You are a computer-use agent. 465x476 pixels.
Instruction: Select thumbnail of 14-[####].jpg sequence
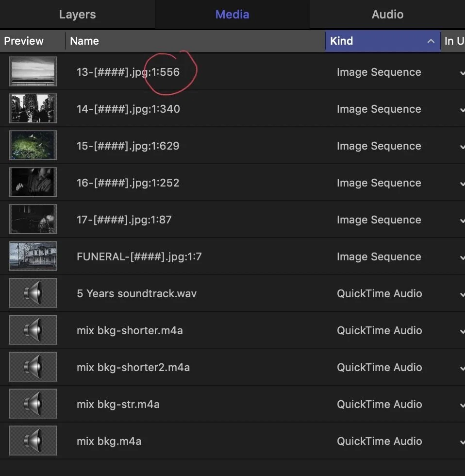pyautogui.click(x=33, y=108)
